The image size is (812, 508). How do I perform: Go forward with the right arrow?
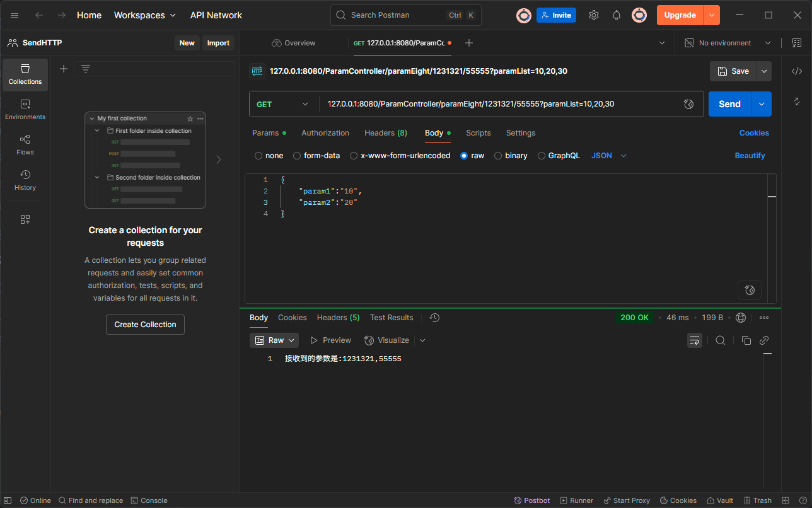coord(62,15)
